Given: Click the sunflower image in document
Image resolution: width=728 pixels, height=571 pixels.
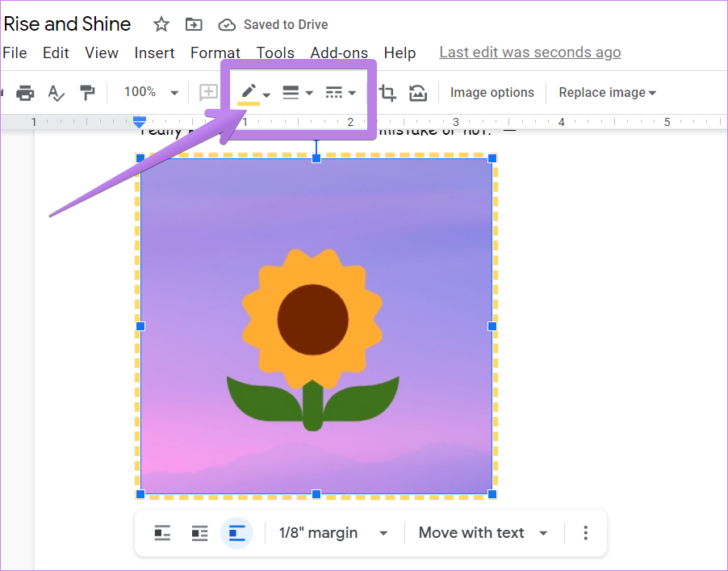Looking at the screenshot, I should pyautogui.click(x=316, y=326).
